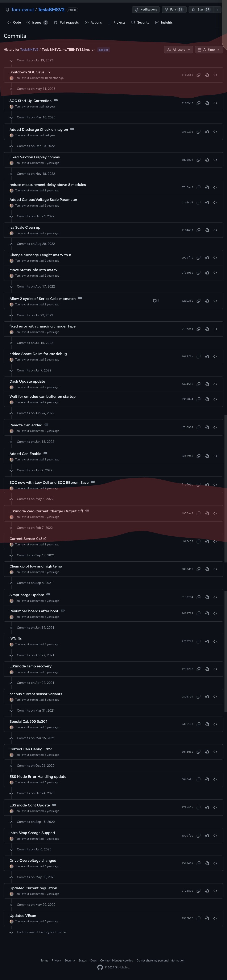Screen dimensions: 227x980
Task: Browse repository at commit f1de55b
Action: (x=215, y=103)
